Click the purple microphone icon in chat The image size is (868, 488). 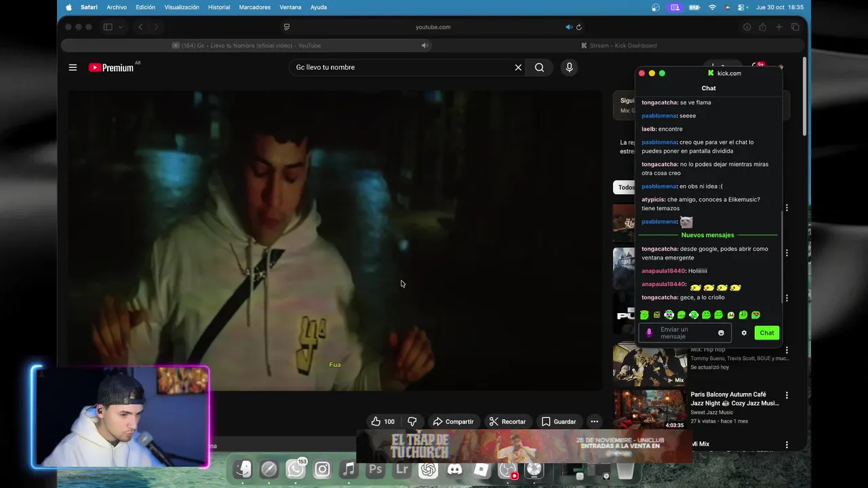[x=649, y=333]
